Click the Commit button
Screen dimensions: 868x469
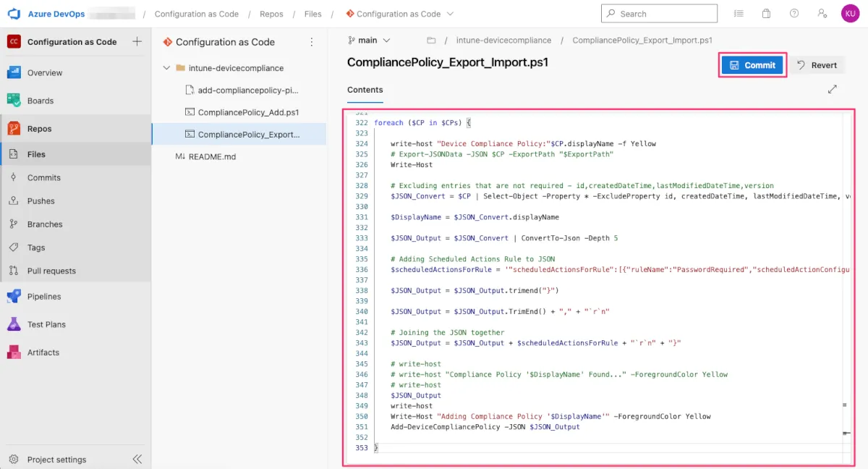point(752,65)
